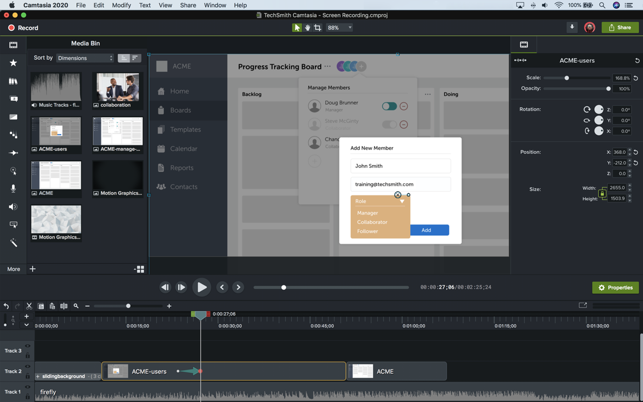Click the Width stepper arrows
This screenshot has height=402, width=643.
coord(629,188)
